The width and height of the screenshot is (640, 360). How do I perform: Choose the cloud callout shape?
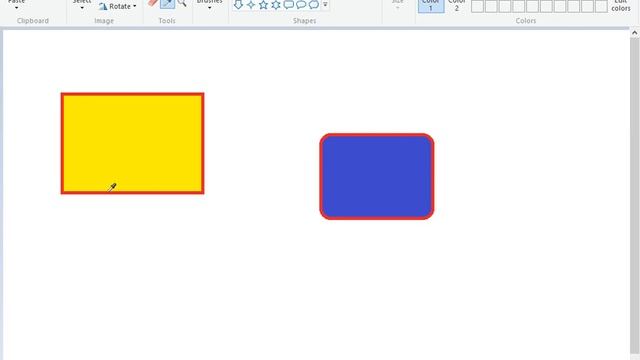313,4
